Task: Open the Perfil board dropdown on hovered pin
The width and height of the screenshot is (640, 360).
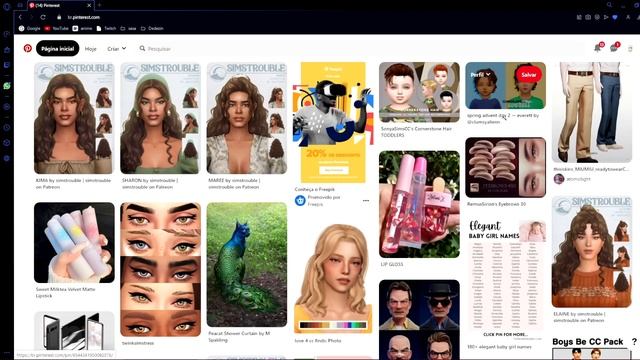Action: pos(480,75)
